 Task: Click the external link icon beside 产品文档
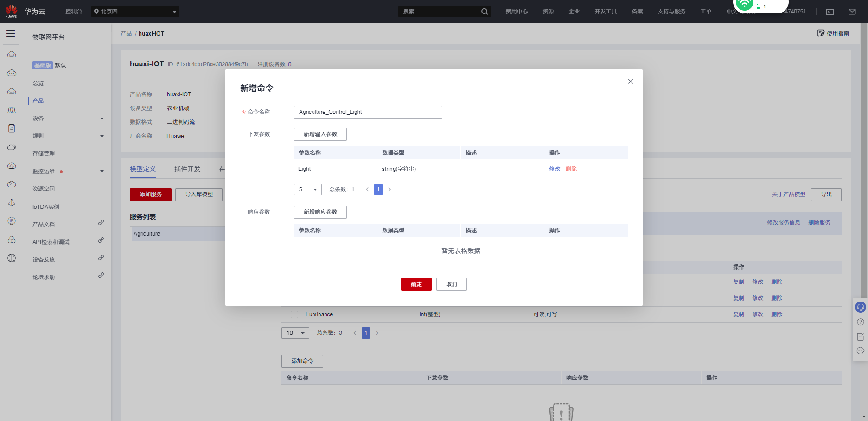(x=101, y=223)
